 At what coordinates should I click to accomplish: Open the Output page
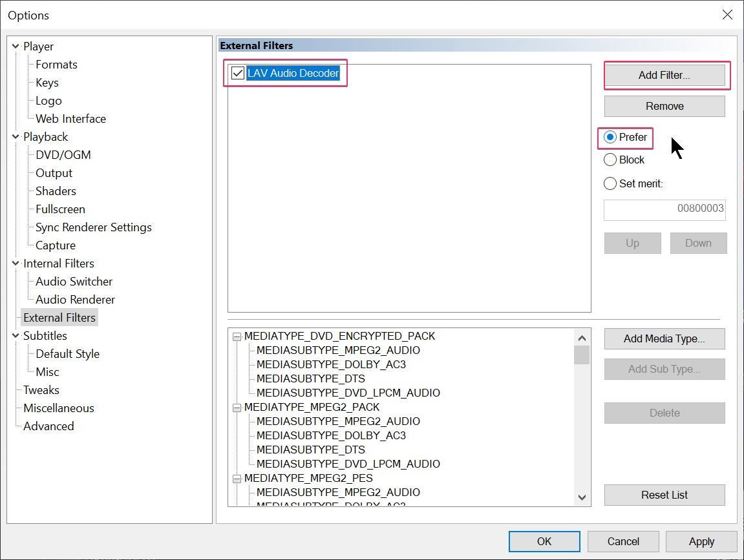point(54,173)
